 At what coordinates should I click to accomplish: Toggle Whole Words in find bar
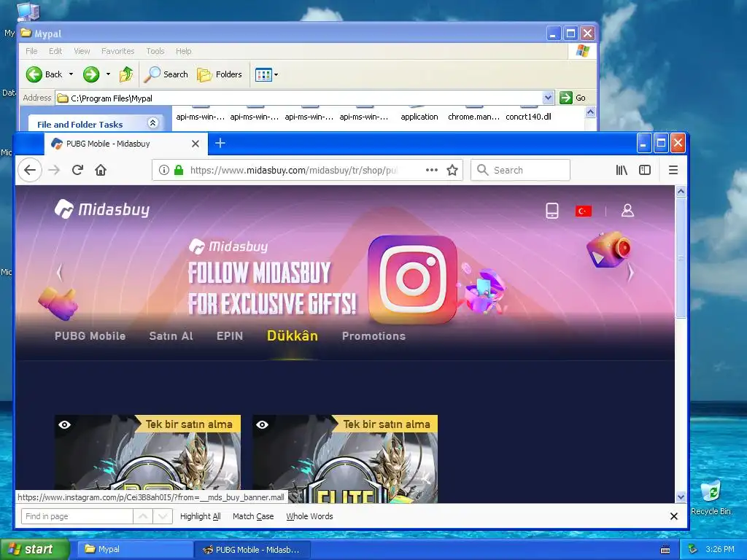click(309, 516)
